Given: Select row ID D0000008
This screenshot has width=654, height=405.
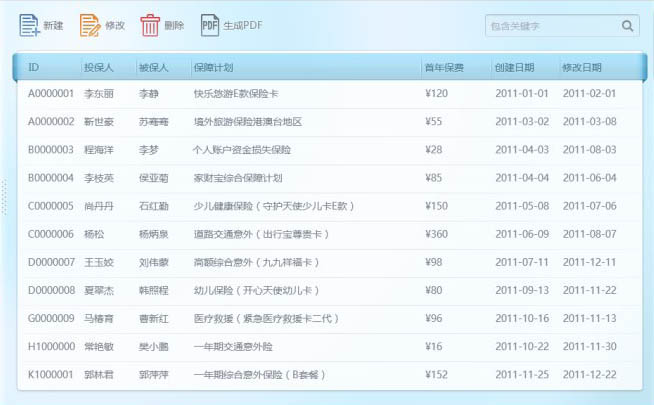Looking at the screenshot, I should (51, 290).
